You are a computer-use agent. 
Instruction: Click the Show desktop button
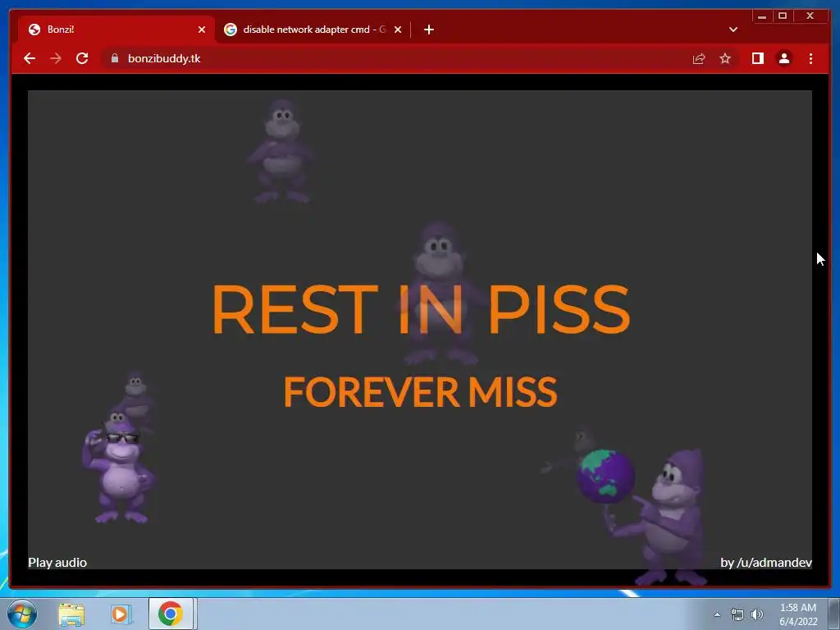tap(833, 614)
